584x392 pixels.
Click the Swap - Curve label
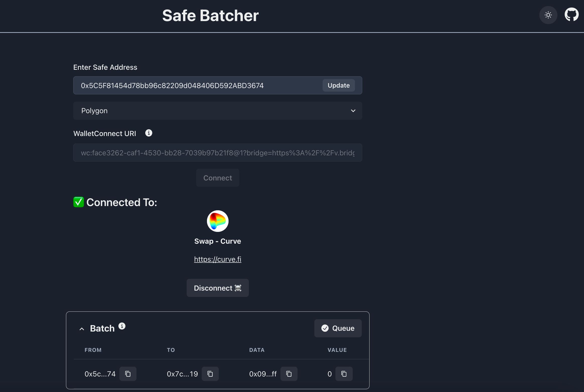tap(217, 241)
